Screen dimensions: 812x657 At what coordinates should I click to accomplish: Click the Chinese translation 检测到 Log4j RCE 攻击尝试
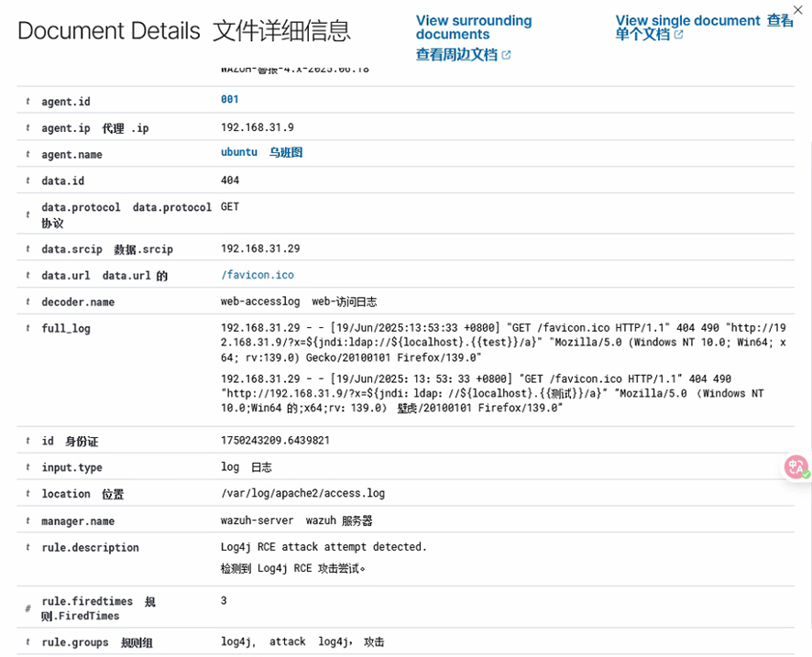[293, 568]
